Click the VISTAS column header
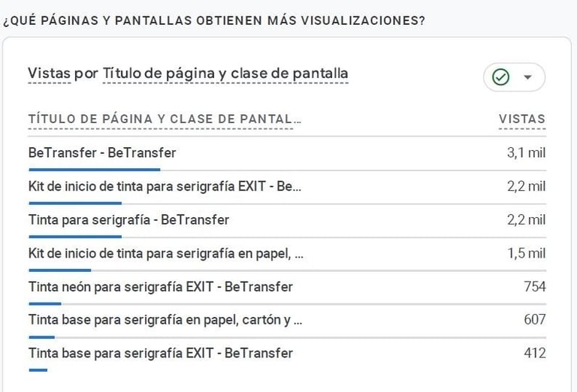This screenshot has width=577, height=392. click(x=522, y=119)
